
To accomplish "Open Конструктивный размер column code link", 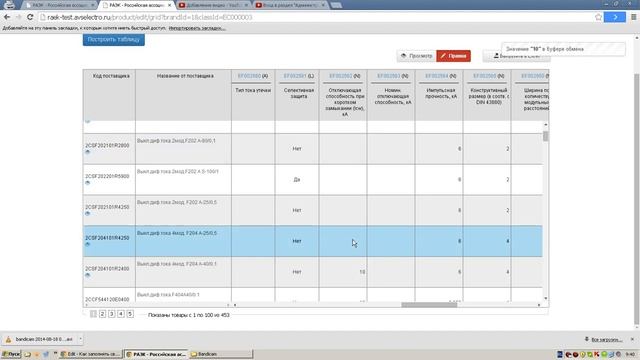I will (x=484, y=76).
